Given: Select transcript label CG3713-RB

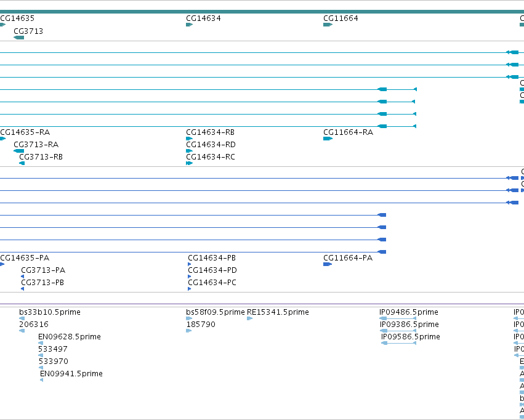Looking at the screenshot, I should click(41, 156).
